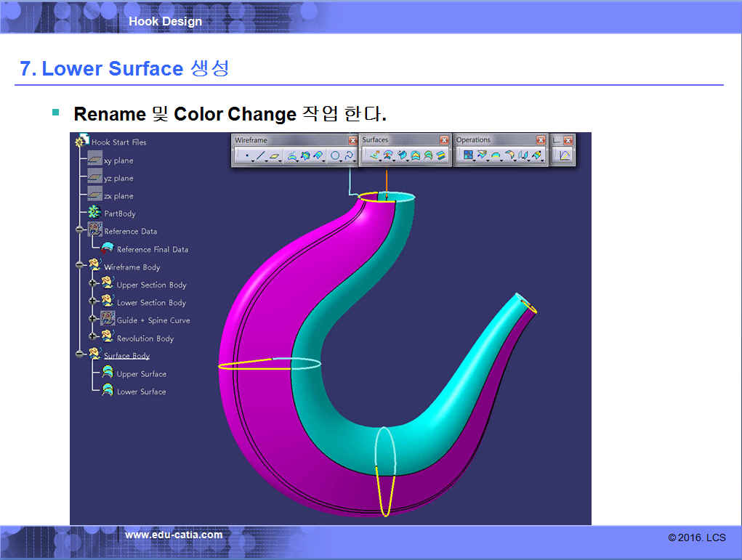Collapse the Surface Body tree node
The width and height of the screenshot is (742, 560).
point(79,355)
